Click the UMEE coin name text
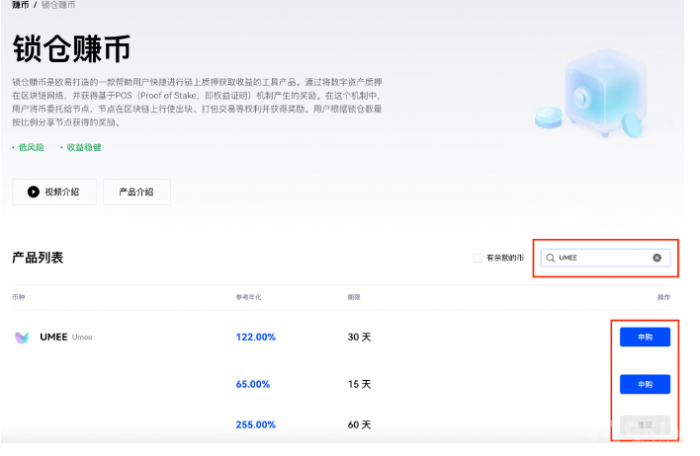 [x=53, y=337]
